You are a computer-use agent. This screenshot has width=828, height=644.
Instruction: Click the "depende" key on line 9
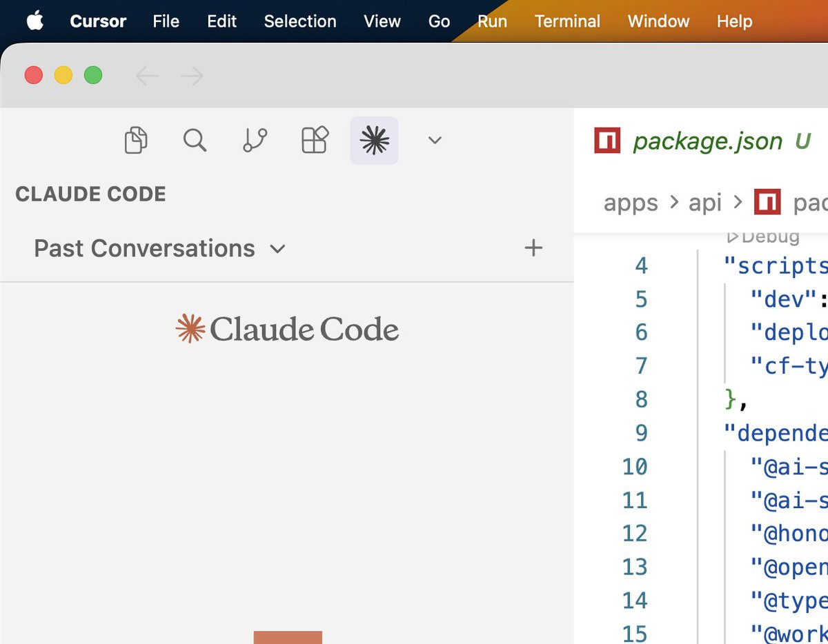pos(776,433)
